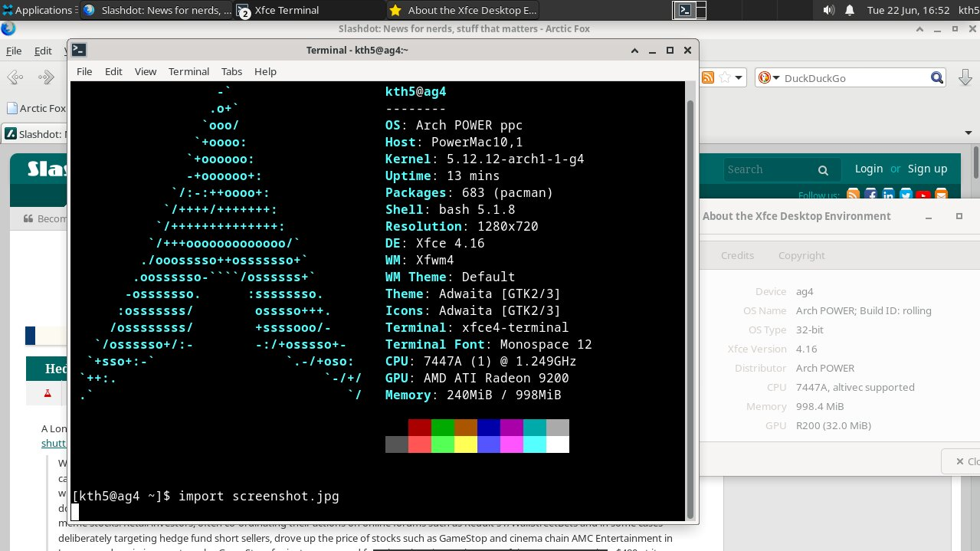Open the browser's File menu
Viewport: 980px width, 551px height.
pos(14,51)
